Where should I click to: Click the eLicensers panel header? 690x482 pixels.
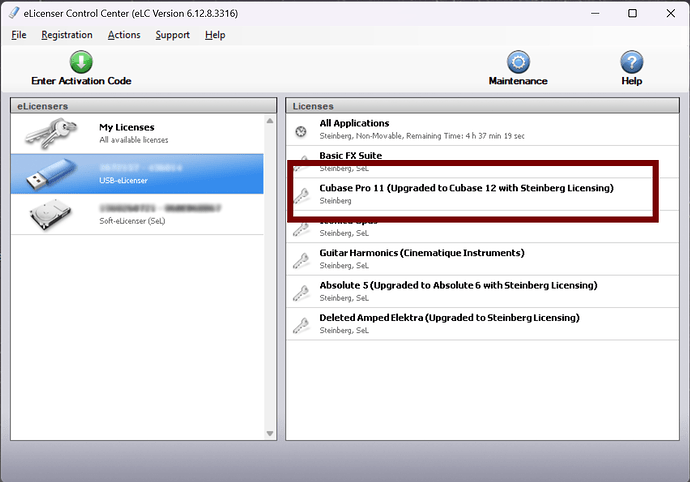(x=144, y=106)
